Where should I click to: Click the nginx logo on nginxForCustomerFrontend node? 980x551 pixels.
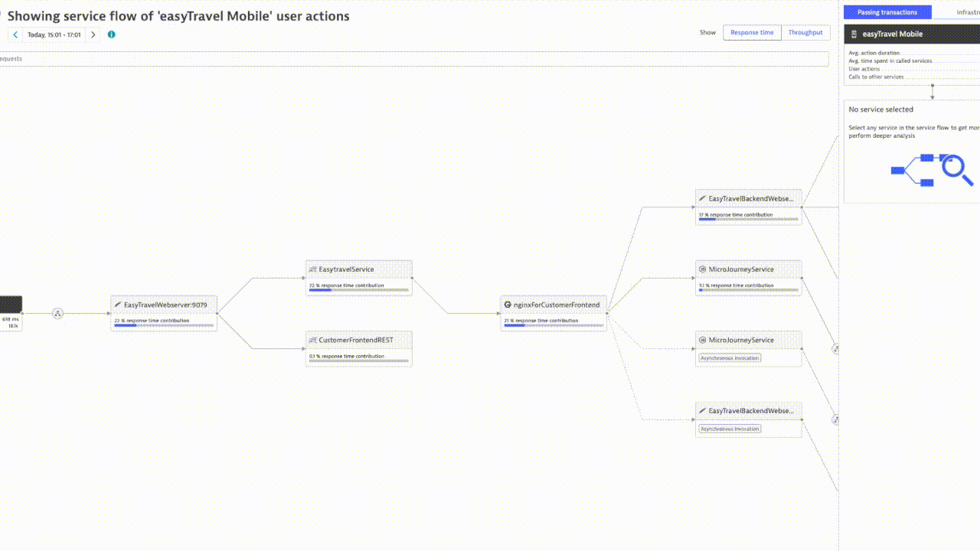tap(508, 305)
